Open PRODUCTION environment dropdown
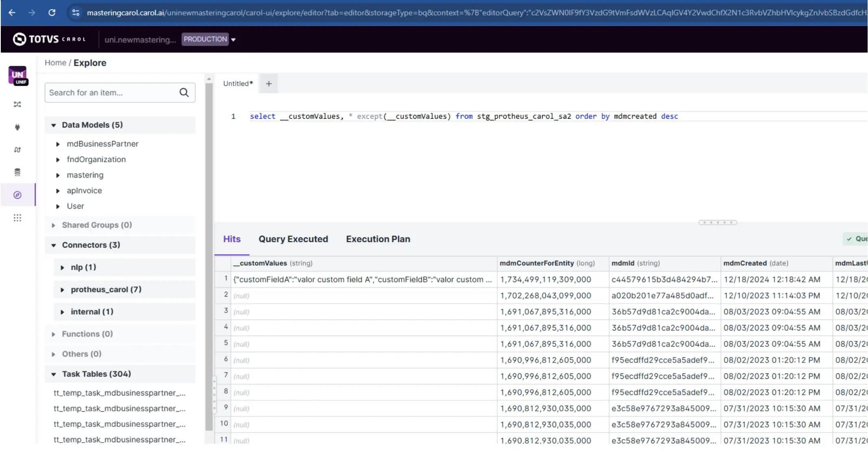 (209, 39)
